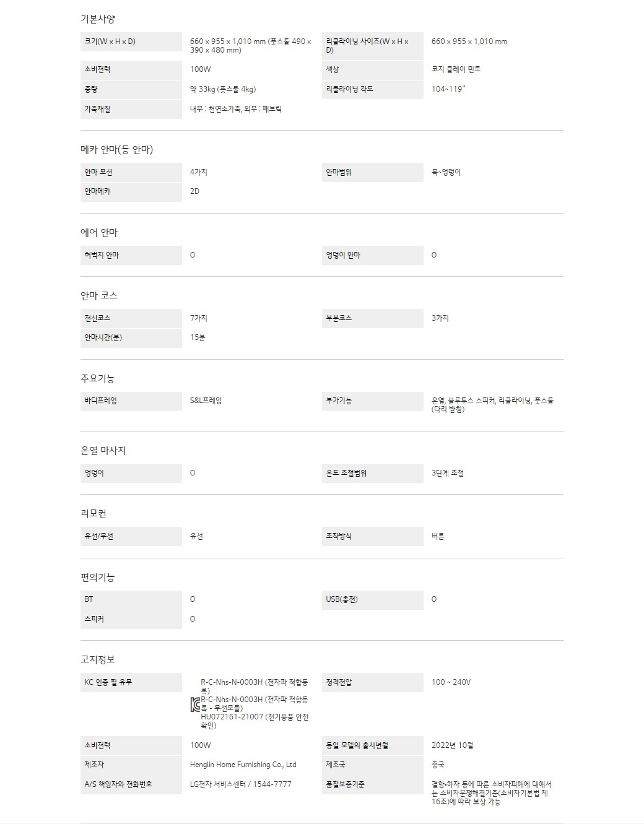Click the KC 인증 필 유무 label
Viewport: 644px width, 824px height.
pos(108,682)
